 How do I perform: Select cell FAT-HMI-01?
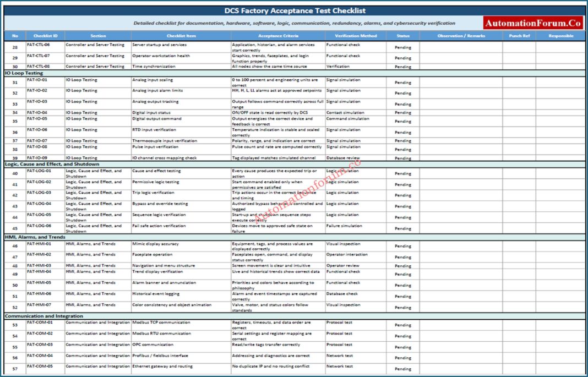[x=45, y=246]
